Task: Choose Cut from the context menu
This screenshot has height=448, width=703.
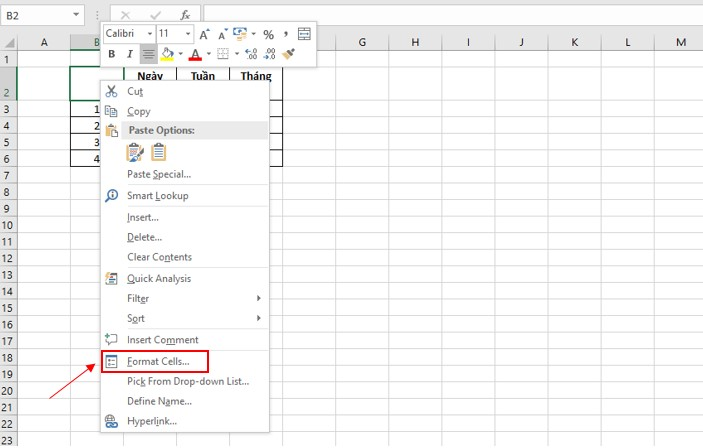Action: (x=185, y=91)
